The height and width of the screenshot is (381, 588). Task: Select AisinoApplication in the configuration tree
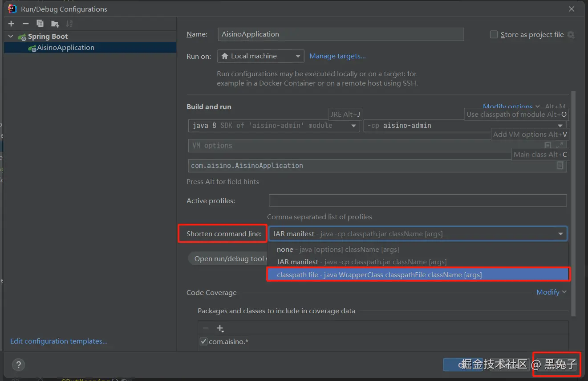click(x=90, y=48)
